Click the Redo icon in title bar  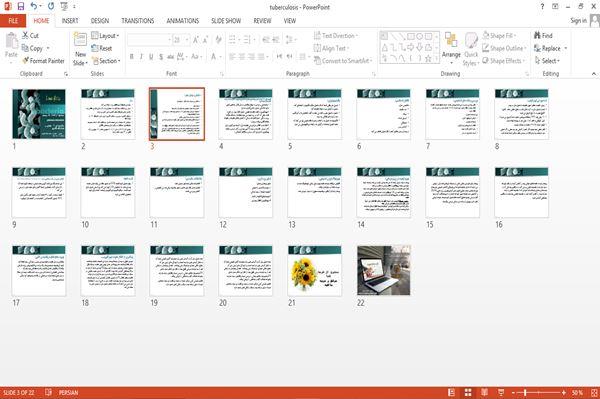[x=51, y=7]
